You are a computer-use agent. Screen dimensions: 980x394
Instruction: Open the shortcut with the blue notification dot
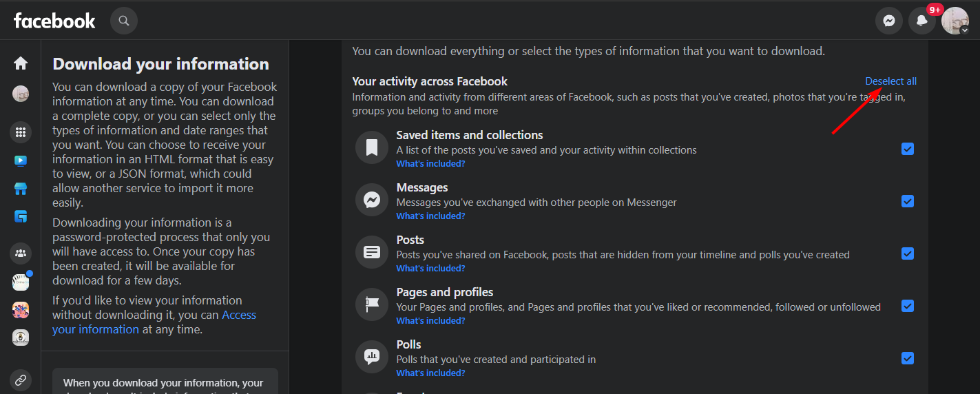point(21,282)
